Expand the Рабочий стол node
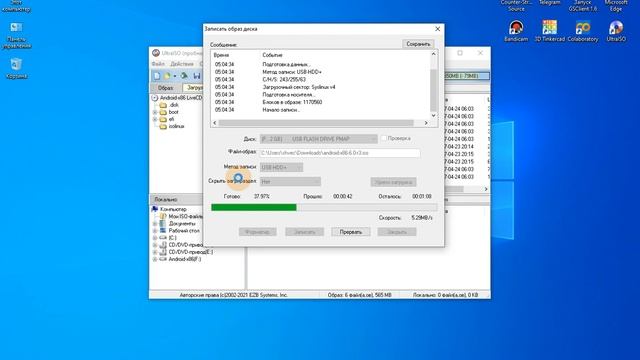This screenshot has height=360, width=640. click(155, 231)
